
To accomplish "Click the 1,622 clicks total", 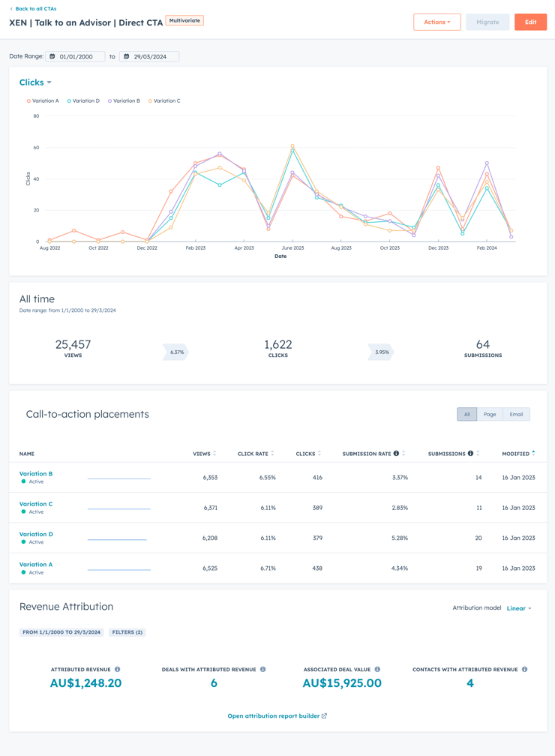I will (x=278, y=344).
